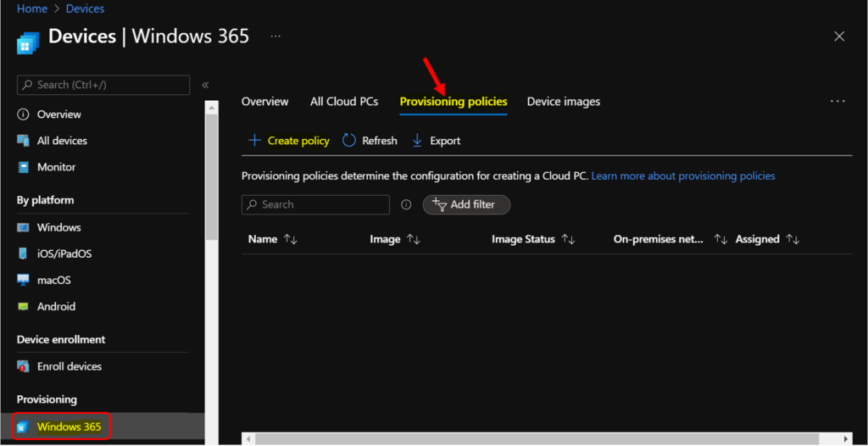Click the info icon next to Search
Viewport: 868px width, 446px height.
[406, 204]
